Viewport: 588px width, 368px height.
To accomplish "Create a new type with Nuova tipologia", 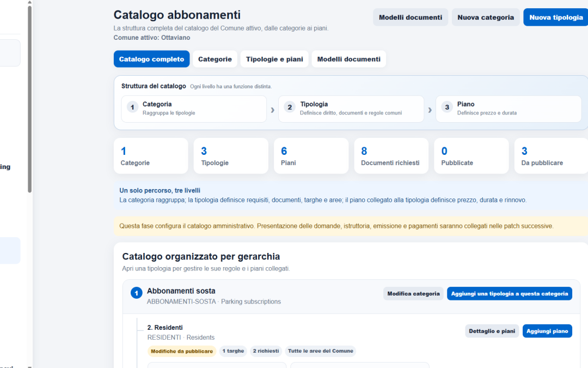I will coord(556,17).
